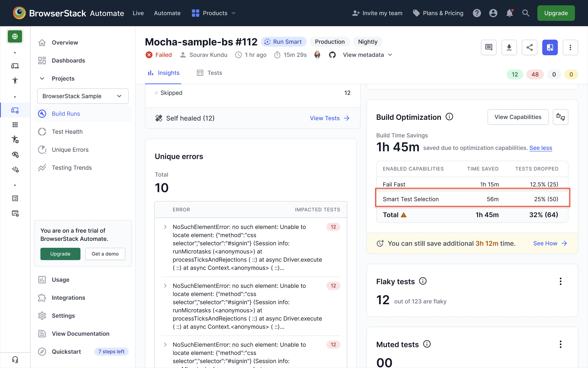This screenshot has width=588, height=368.
Task: Open Plans & Pricing
Action: (438, 13)
